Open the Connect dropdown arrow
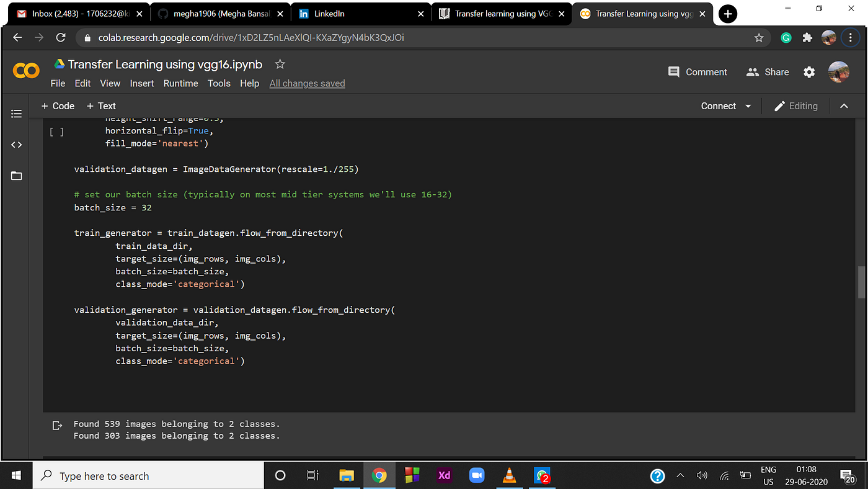Screen dimensions: 868x489 pos(748,105)
